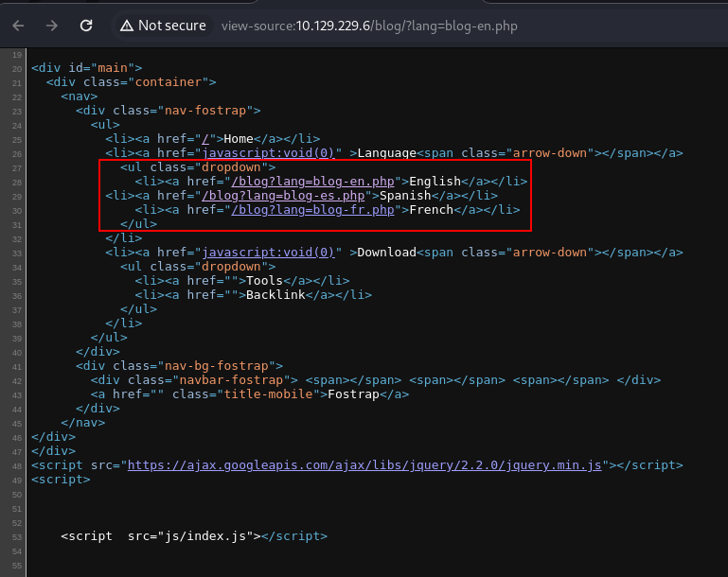Click the "arrow-down" class on line 26
728x577 pixels.
pyautogui.click(x=550, y=153)
